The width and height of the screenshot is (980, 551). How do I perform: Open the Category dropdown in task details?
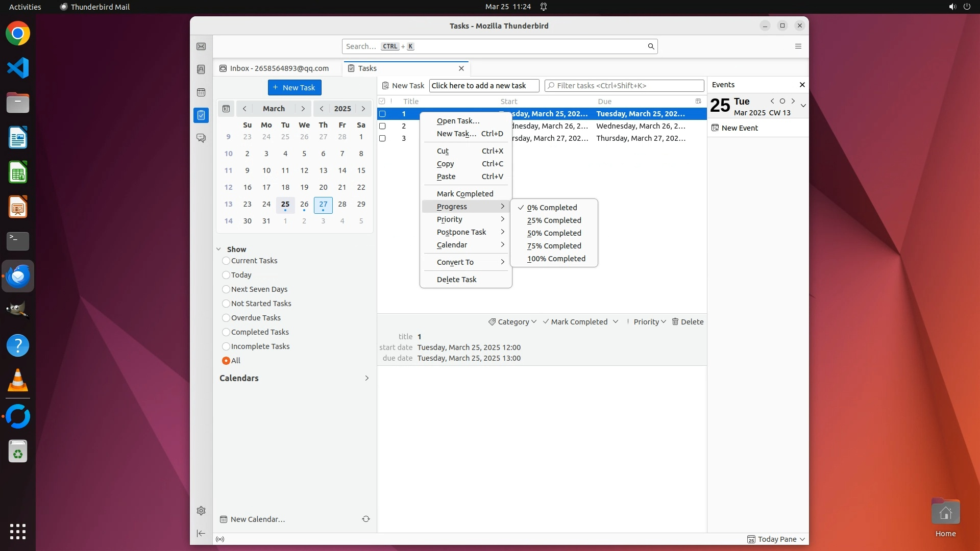pos(512,322)
